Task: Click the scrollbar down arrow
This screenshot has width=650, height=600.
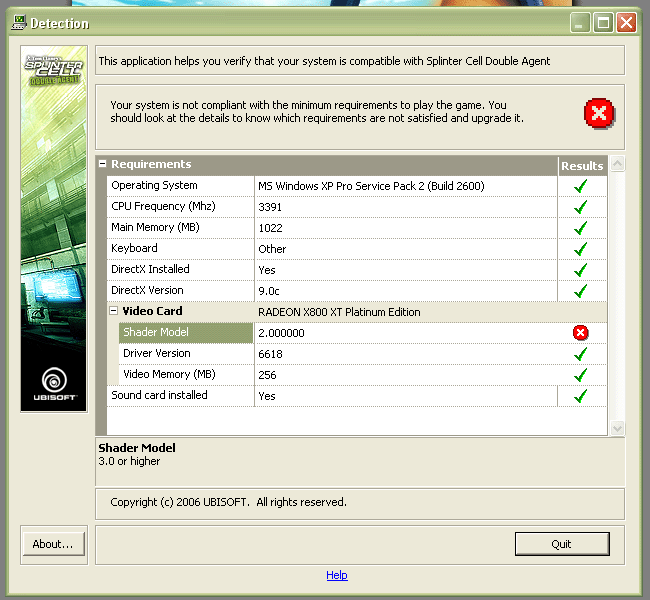Action: click(x=617, y=428)
